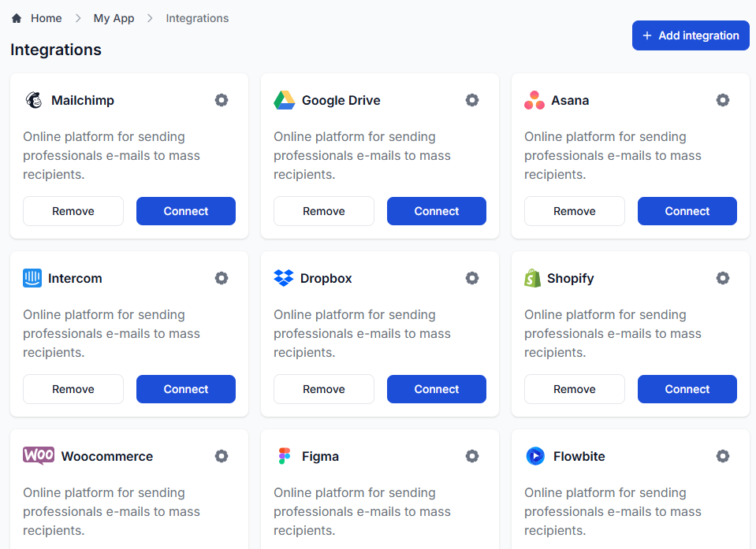
Task: Open Intercom integration settings gear
Action: pyautogui.click(x=222, y=278)
